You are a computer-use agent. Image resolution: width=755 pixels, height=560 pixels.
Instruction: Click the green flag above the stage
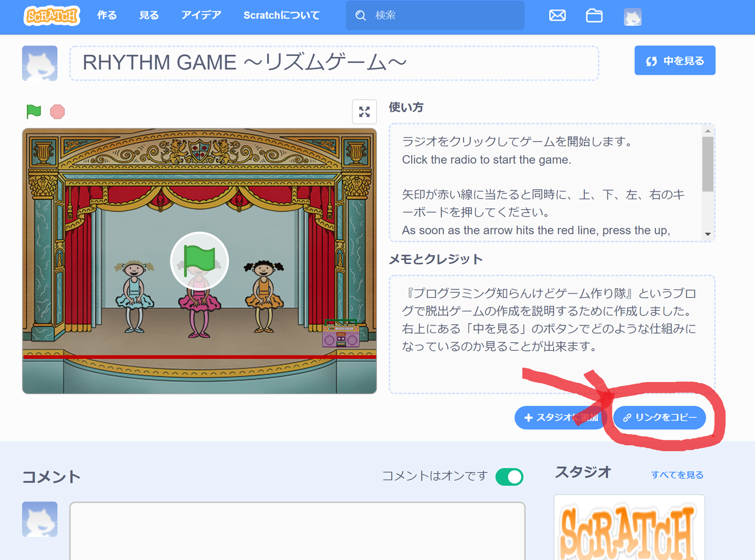click(34, 111)
